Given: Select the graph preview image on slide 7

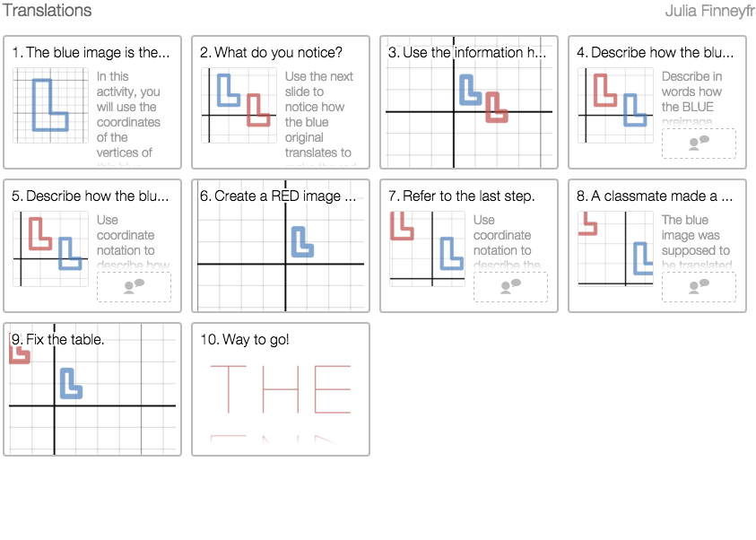Looking at the screenshot, I should point(428,248).
